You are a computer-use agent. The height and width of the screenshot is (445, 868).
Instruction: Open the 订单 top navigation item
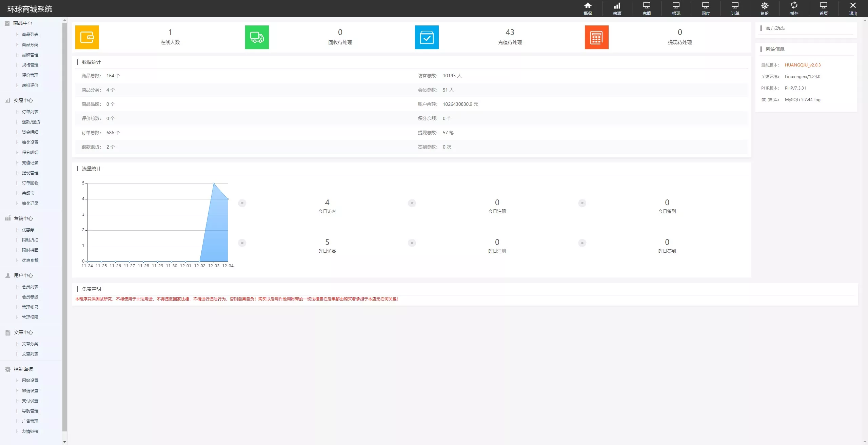(735, 8)
